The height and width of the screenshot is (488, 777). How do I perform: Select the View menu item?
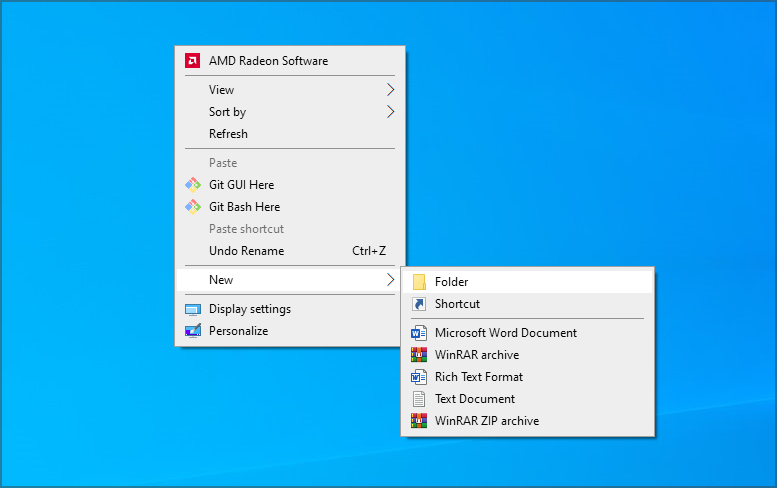[290, 90]
